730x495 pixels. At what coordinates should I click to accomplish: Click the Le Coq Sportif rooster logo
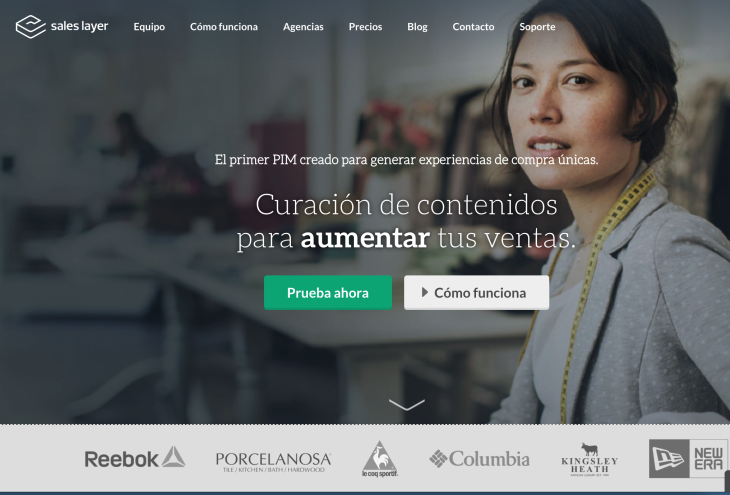tap(380, 459)
